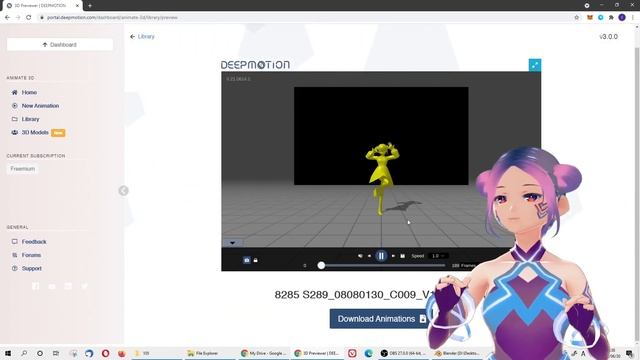Click the Support question icon
The height and width of the screenshot is (360, 640).
tap(15, 269)
